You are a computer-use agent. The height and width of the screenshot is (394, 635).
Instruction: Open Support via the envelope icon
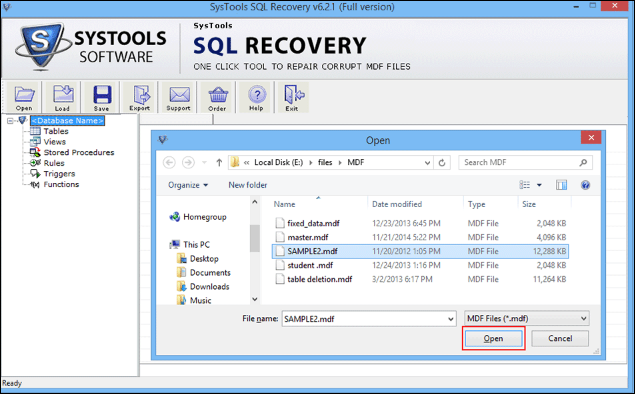click(x=179, y=97)
